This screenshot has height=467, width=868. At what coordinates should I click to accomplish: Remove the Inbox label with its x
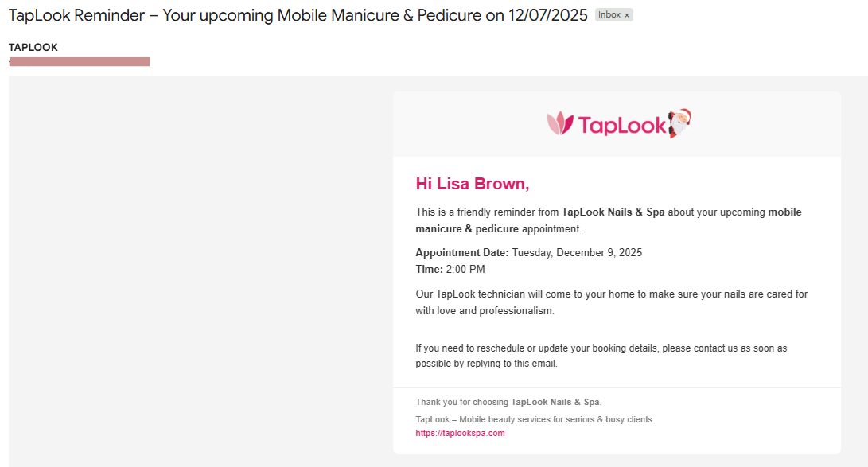click(627, 15)
